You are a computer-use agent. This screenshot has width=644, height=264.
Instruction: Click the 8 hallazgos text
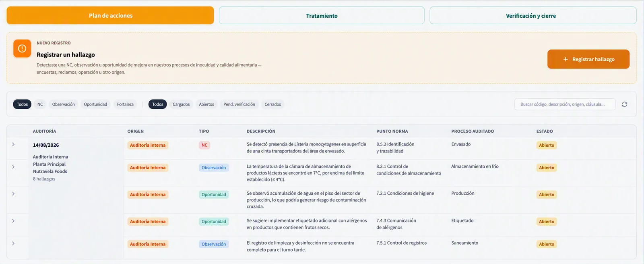click(x=44, y=179)
